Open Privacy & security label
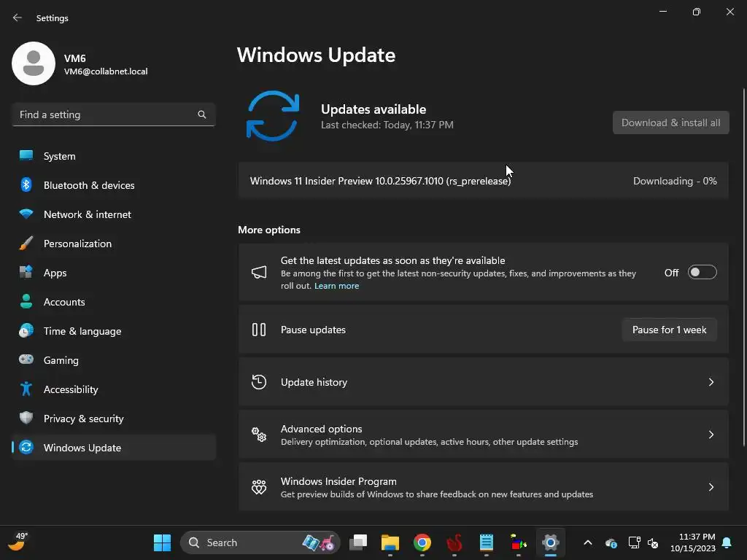Image resolution: width=747 pixels, height=560 pixels. (x=83, y=419)
